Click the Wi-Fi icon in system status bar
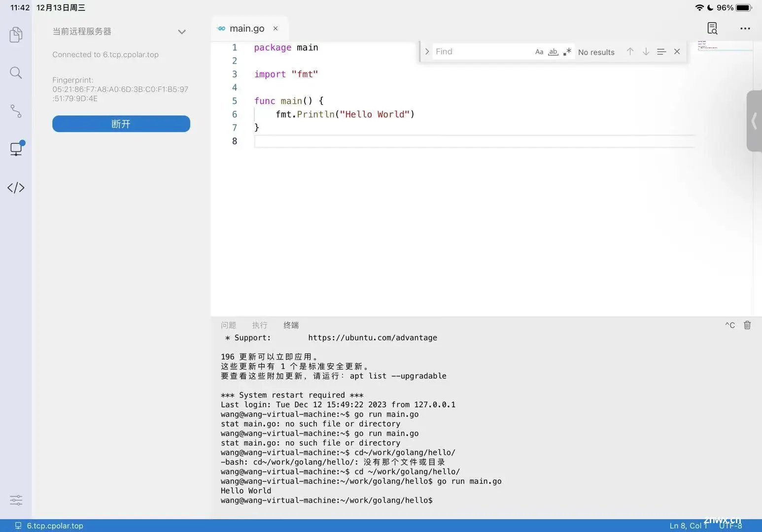Viewport: 762px width, 532px height. [x=699, y=7]
